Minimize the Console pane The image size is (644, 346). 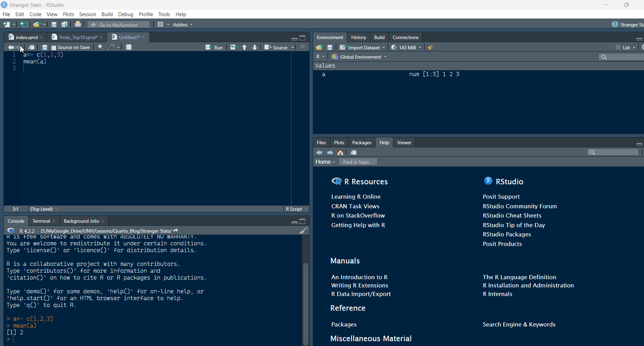294,222
